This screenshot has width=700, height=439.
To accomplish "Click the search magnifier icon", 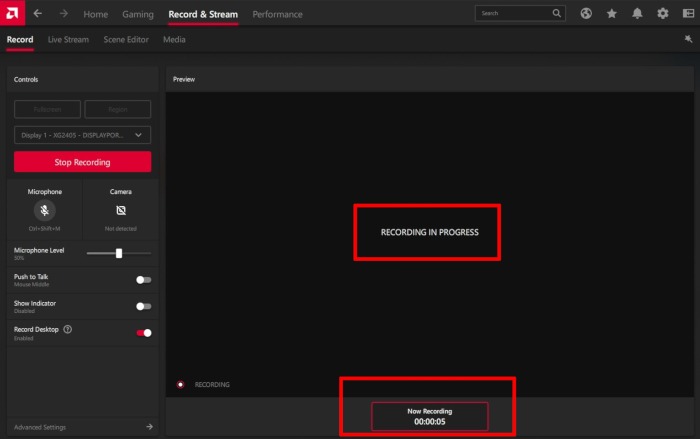I will (557, 13).
